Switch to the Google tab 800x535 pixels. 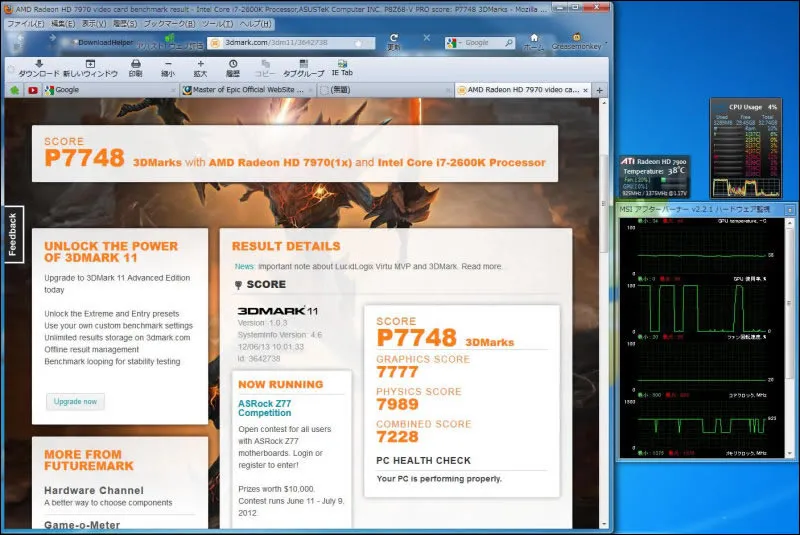pyautogui.click(x=110, y=90)
